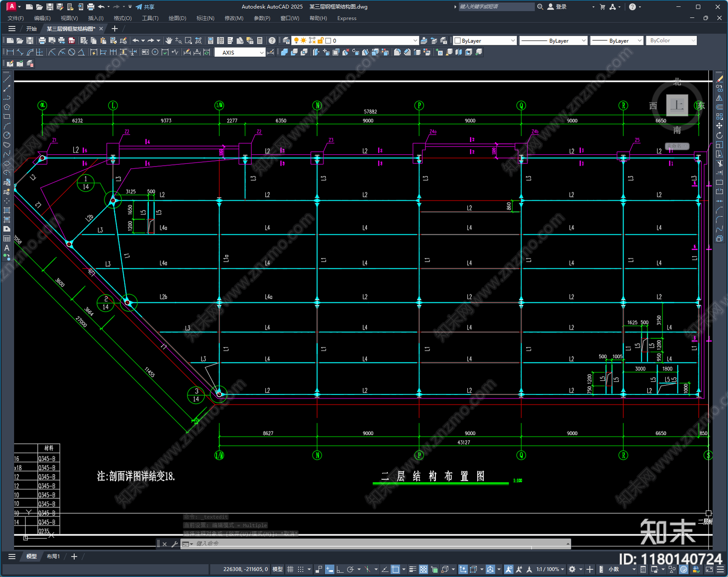Open the 绘图(D) Draw menu

tap(177, 18)
